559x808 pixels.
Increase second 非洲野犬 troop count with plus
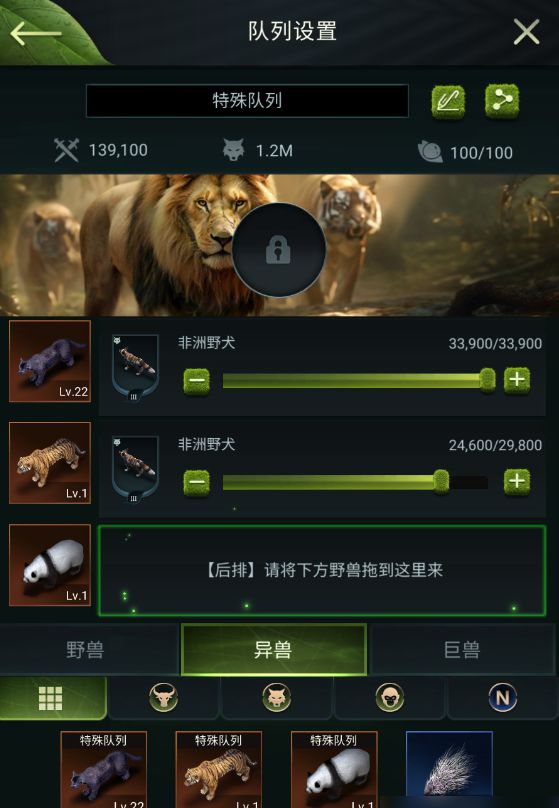(x=517, y=482)
